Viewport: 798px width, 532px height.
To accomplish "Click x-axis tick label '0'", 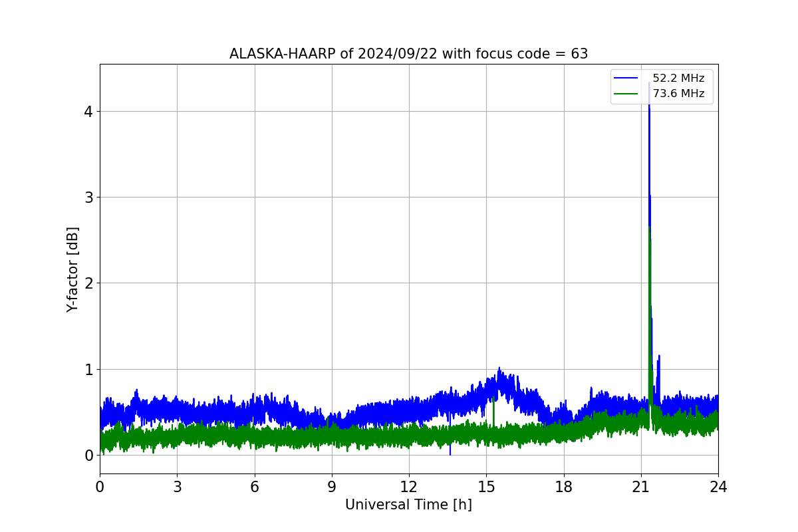I will [x=100, y=487].
